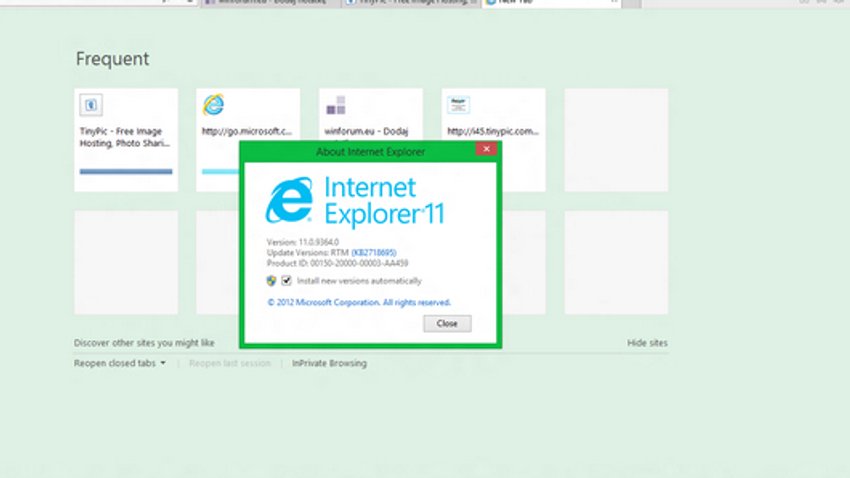Screen dimensions: 850x478
Task: Click the Version 11.0.9364.0 text
Action: click(x=302, y=242)
